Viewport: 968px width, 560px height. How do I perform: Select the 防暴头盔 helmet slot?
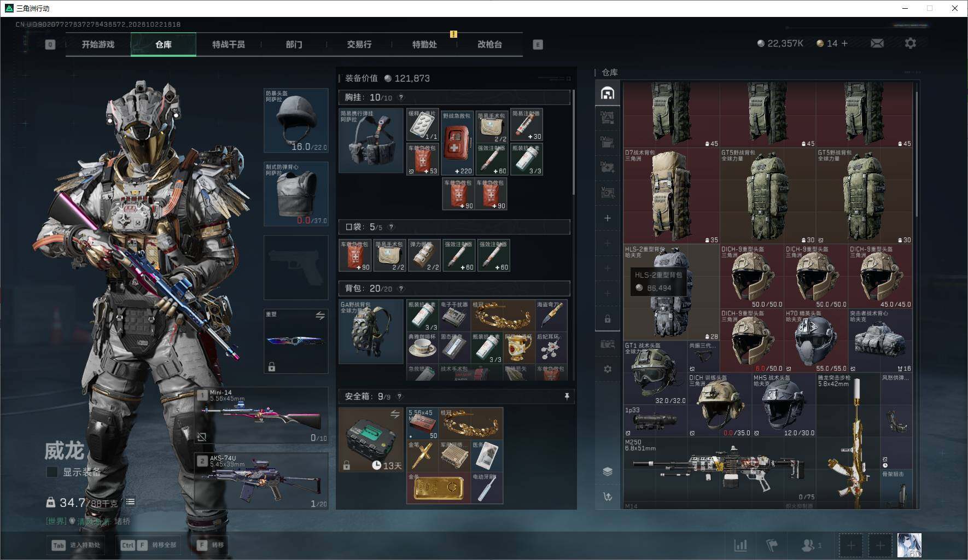296,120
